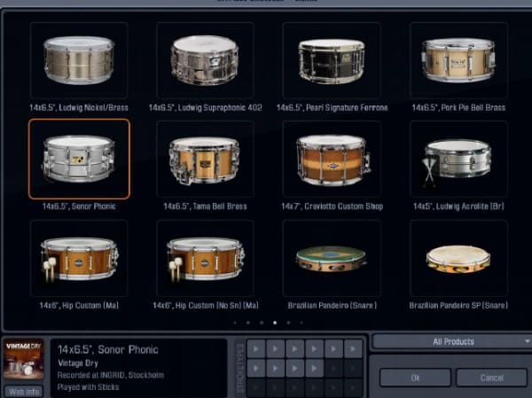Click the "14x6.5", Sonor Phonic" title in info panel
The height and width of the screenshot is (398, 532).
pos(108,350)
